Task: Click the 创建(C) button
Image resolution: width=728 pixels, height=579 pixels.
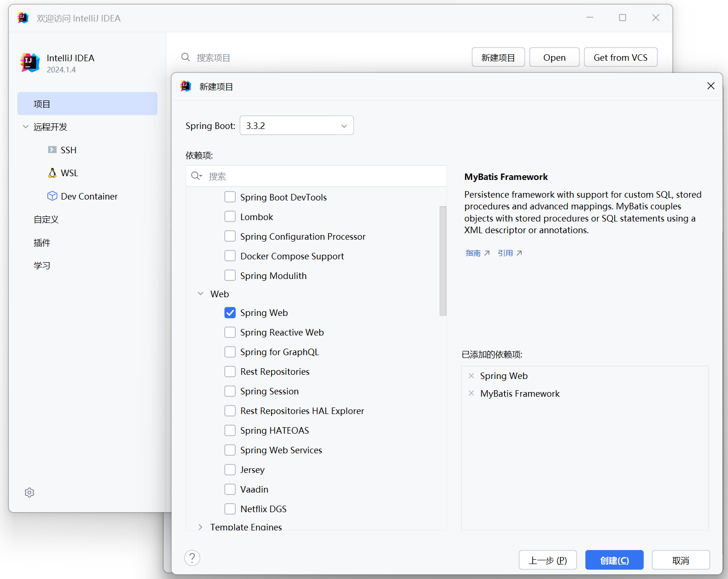Action: pos(614,560)
